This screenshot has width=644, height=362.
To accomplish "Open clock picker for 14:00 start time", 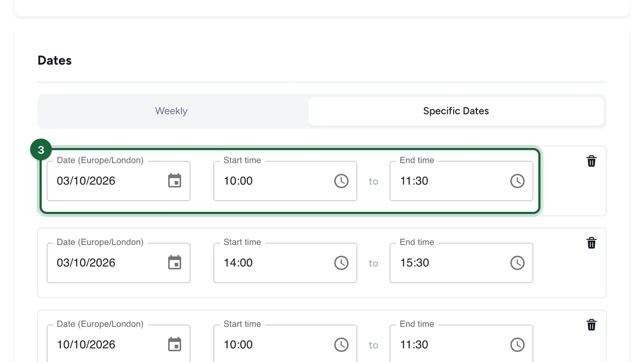I will pos(341,263).
